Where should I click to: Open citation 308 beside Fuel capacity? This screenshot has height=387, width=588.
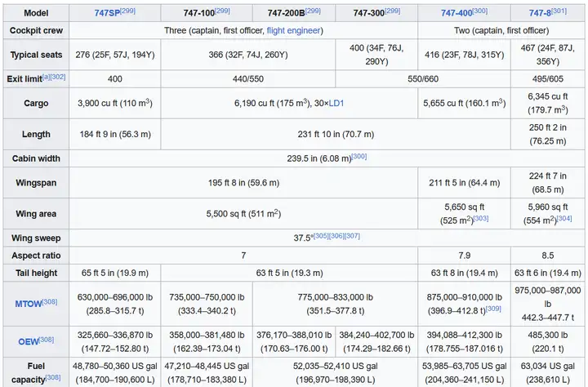53,378
